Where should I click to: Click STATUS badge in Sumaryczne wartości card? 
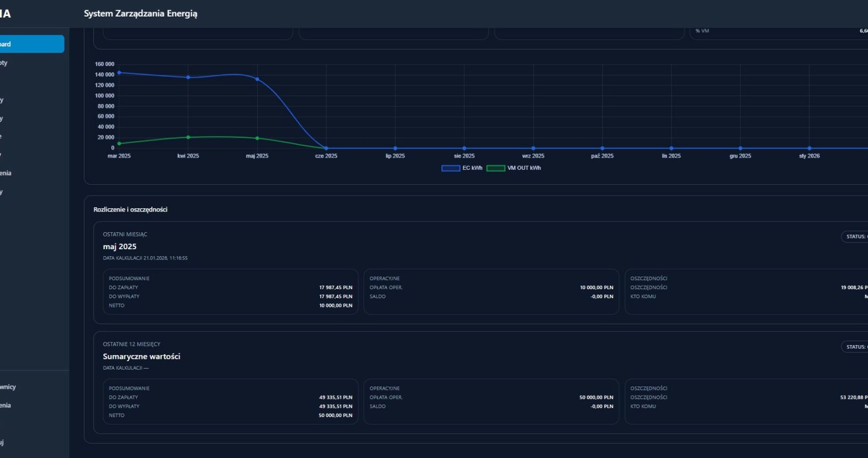[x=855, y=347]
